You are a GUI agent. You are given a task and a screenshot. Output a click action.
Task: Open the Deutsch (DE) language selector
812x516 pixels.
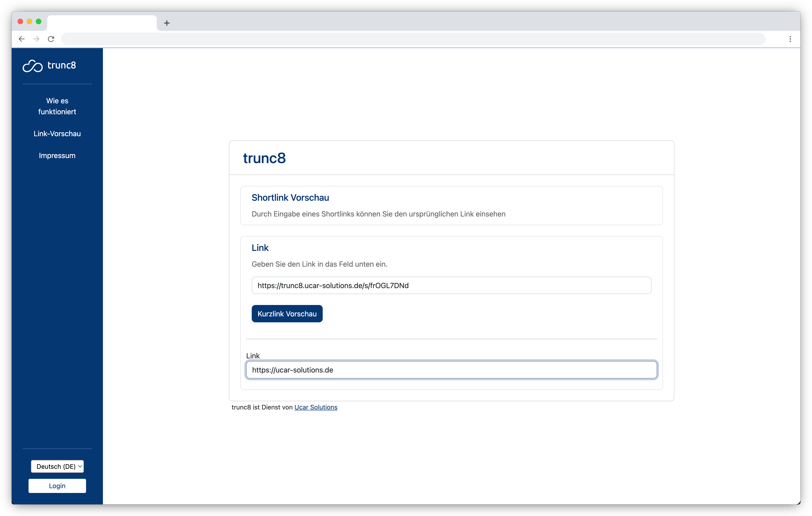[x=57, y=466]
